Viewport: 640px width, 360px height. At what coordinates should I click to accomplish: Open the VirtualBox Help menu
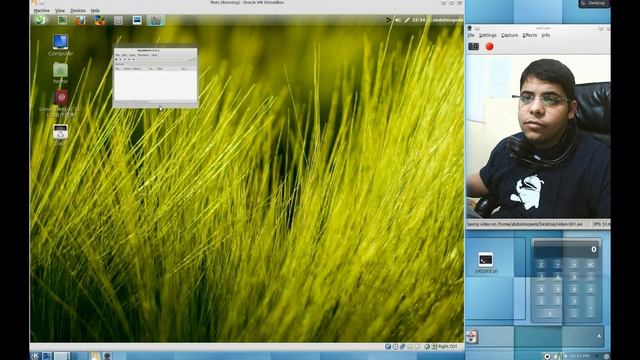coord(95,11)
